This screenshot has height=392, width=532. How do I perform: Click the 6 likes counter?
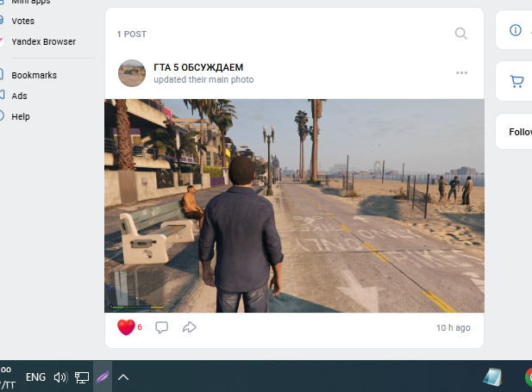coord(140,327)
